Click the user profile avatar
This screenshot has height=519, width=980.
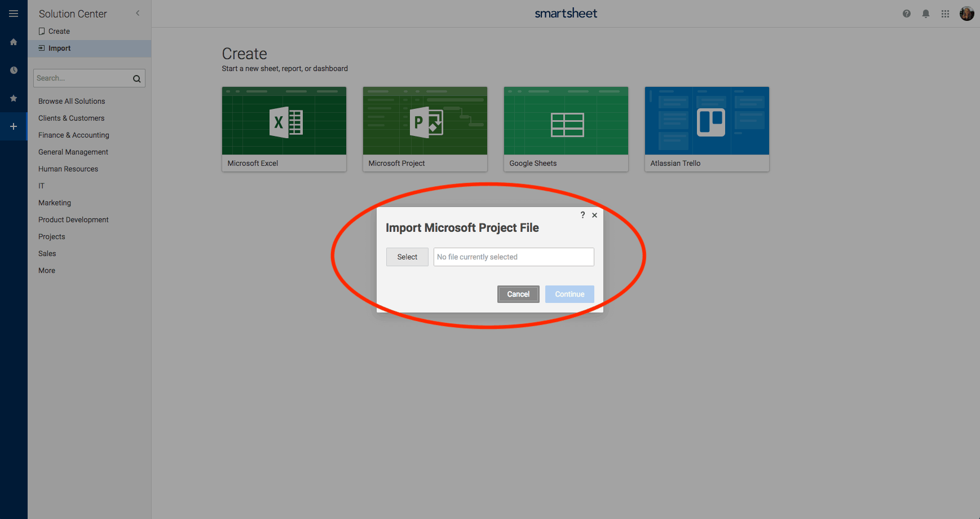(966, 14)
